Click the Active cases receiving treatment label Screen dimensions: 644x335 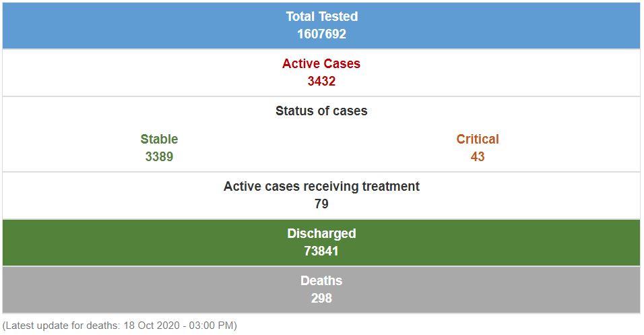[321, 187]
